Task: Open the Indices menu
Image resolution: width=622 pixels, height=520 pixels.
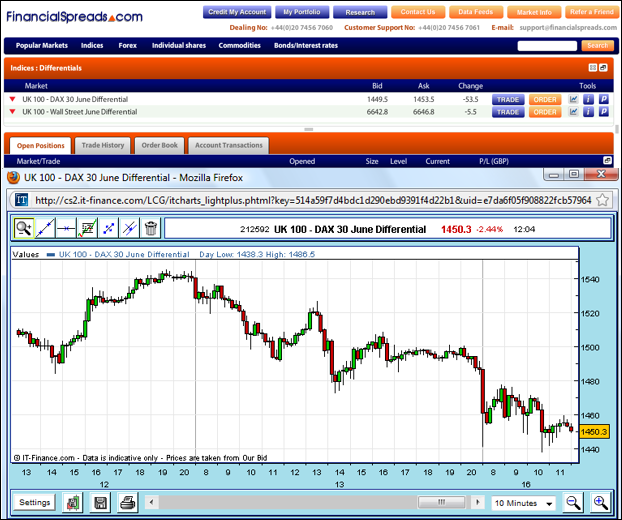Action: click(x=92, y=46)
